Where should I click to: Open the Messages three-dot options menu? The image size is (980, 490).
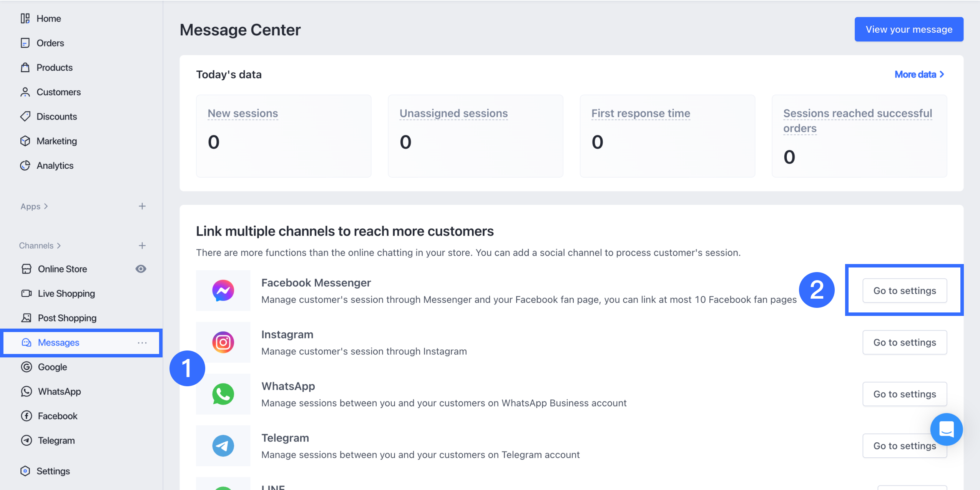(142, 343)
